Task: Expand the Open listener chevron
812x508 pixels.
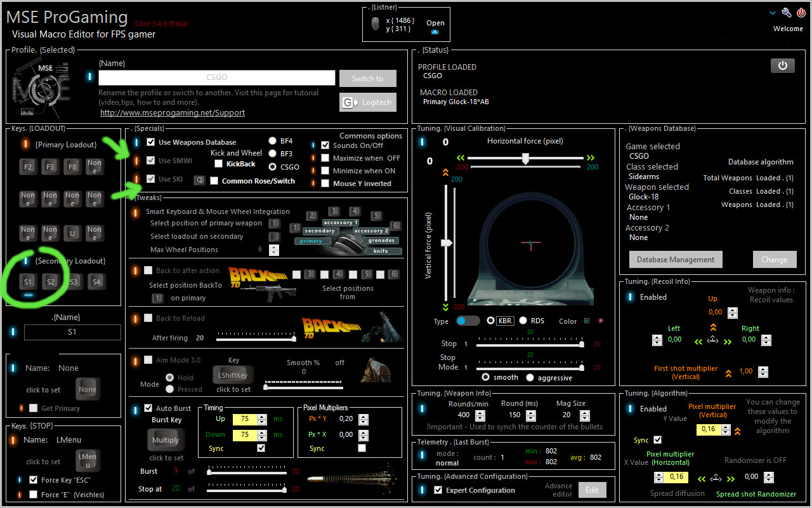Action: click(435, 31)
